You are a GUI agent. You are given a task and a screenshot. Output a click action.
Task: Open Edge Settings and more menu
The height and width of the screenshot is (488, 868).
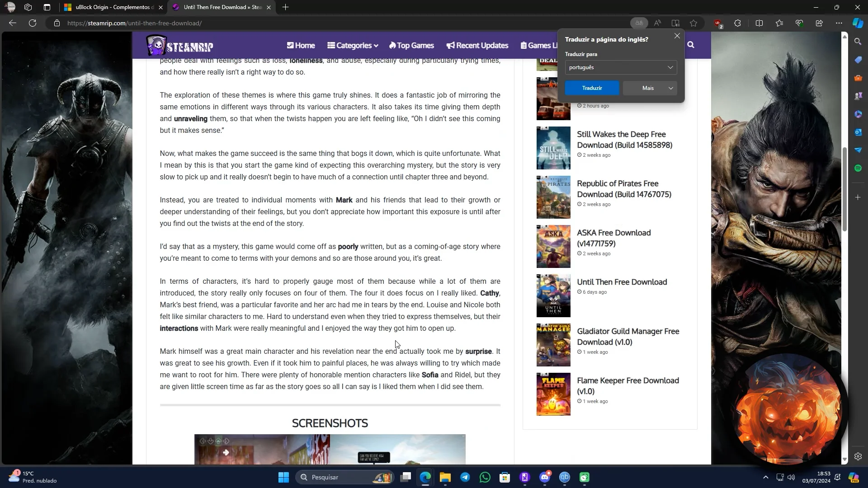tap(839, 23)
